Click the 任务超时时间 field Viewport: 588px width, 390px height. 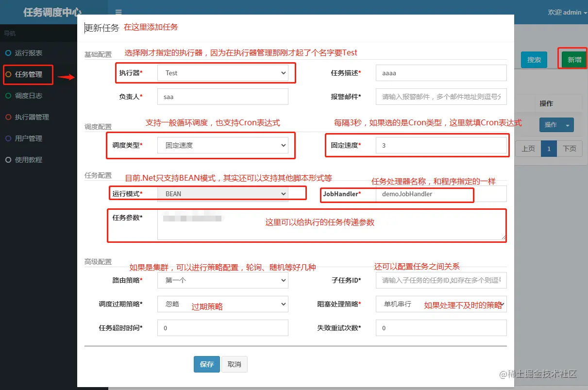pos(223,328)
